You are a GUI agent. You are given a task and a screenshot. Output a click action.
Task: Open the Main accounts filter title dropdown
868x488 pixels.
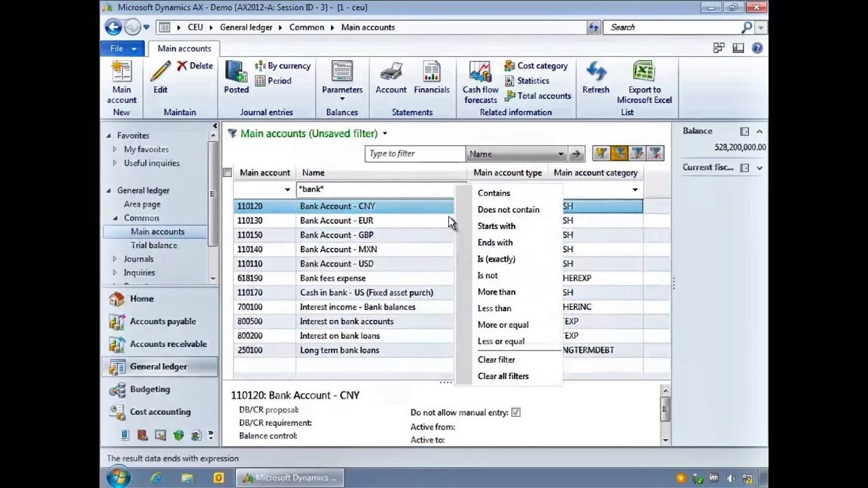pos(385,134)
